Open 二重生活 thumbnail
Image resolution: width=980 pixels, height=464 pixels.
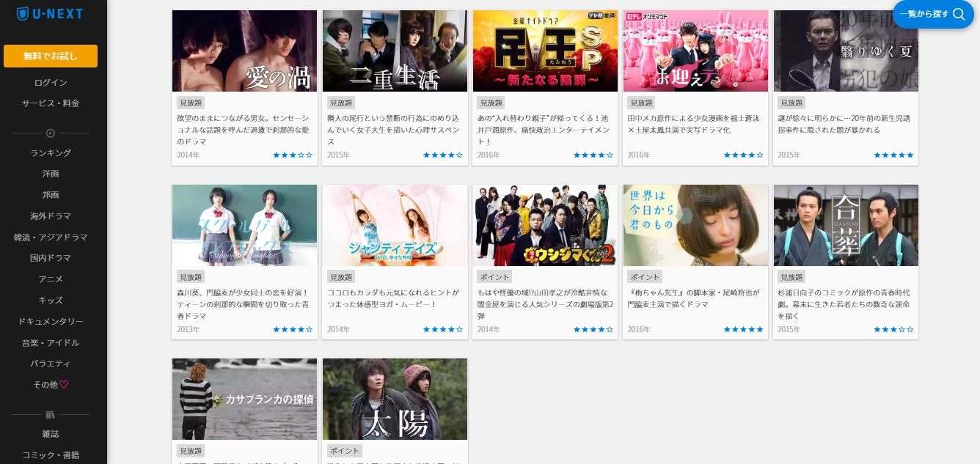click(x=395, y=51)
